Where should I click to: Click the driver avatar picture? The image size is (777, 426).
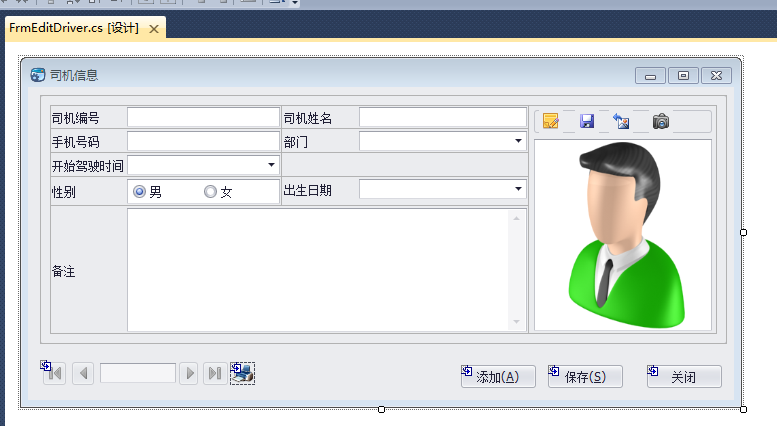(623, 235)
